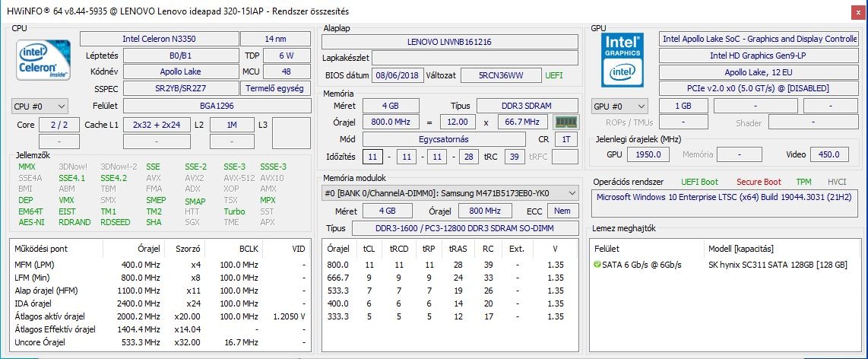
Task: Click the Apollo Lake, 12 EU field
Action: coord(759,72)
